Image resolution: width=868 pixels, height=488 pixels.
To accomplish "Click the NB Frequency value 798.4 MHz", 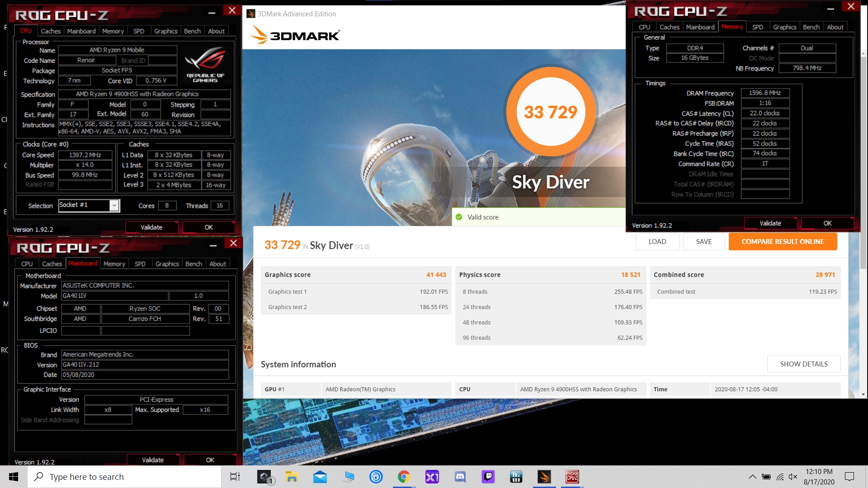I will pos(807,68).
